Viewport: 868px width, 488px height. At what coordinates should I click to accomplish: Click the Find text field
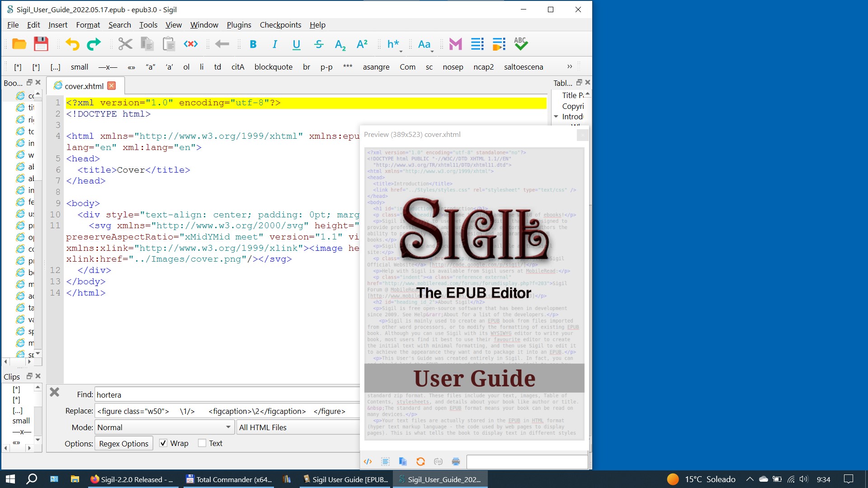pyautogui.click(x=226, y=395)
